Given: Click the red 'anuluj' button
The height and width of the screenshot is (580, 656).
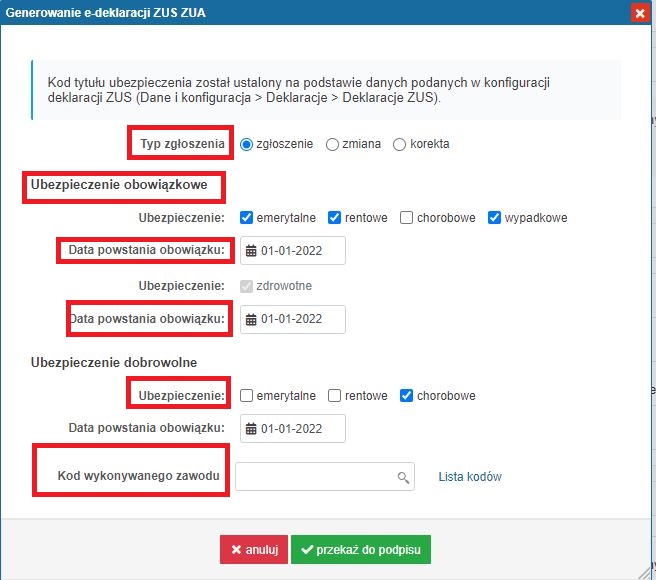Looking at the screenshot, I should pyautogui.click(x=254, y=549).
